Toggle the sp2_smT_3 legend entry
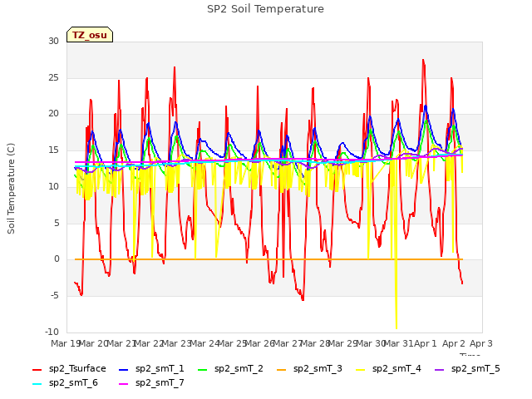The height and width of the screenshot is (399, 532). pyautogui.click(x=309, y=369)
